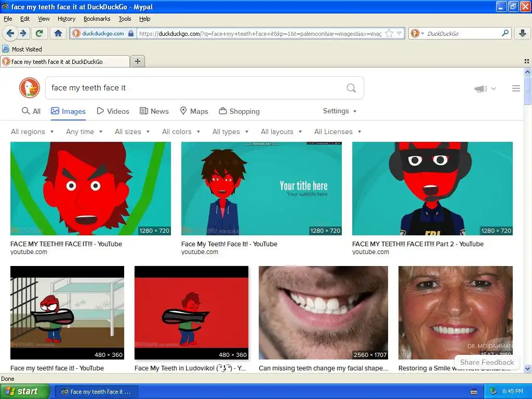Open the jail cell cartoon thumbnail
This screenshot has height=399, width=532.
coord(67,312)
